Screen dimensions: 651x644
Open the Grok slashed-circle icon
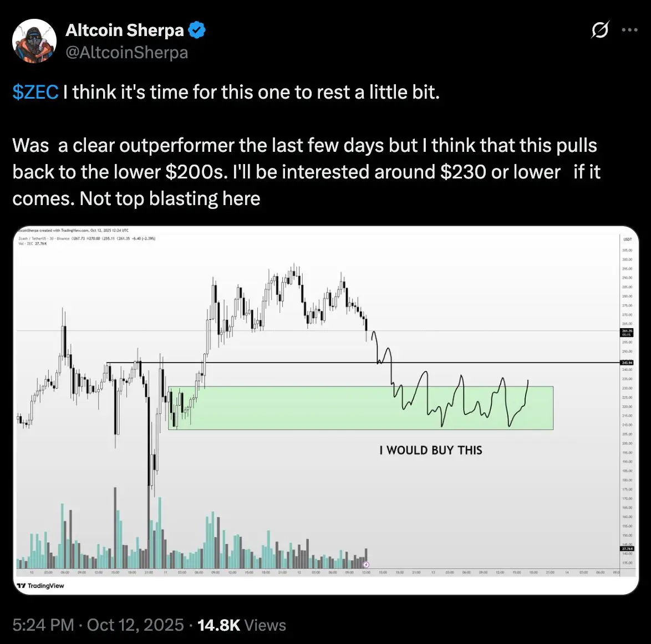tap(599, 30)
